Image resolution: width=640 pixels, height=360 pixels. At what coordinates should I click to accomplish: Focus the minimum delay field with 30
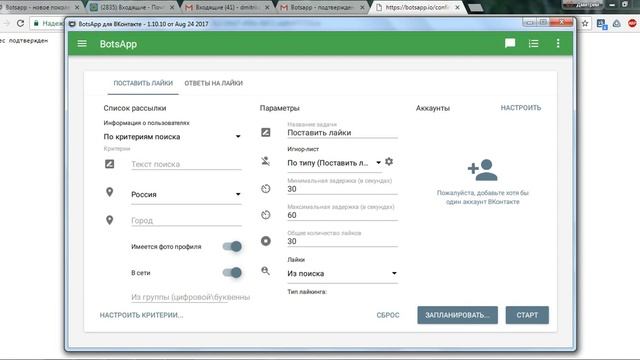click(x=342, y=189)
